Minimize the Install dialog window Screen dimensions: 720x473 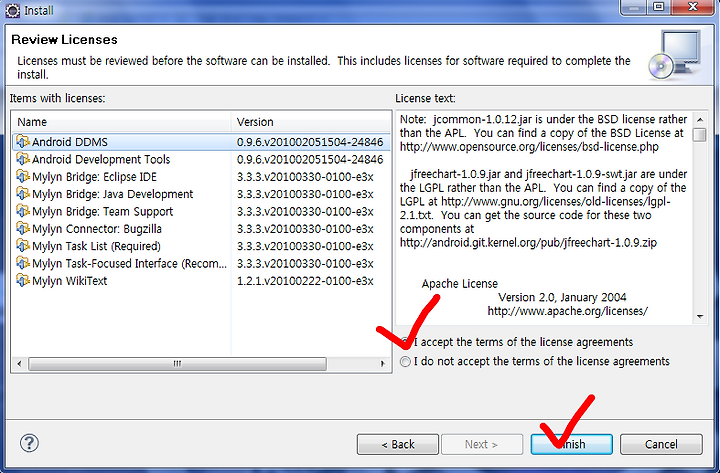point(634,7)
